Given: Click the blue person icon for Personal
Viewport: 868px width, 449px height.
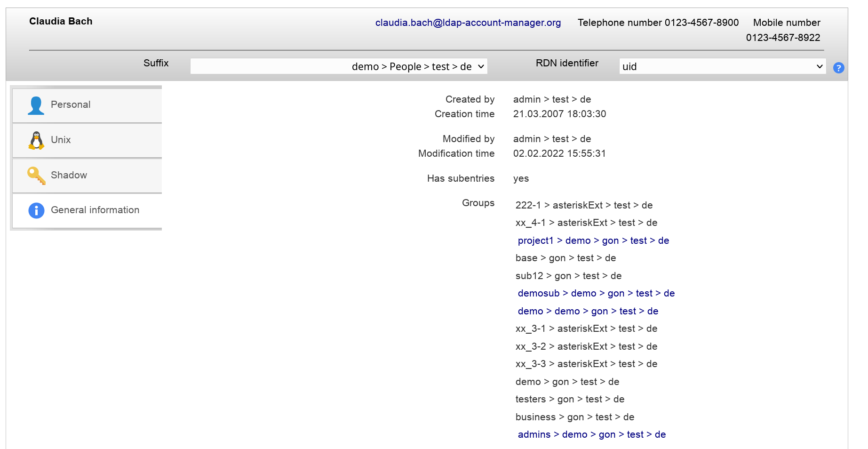Looking at the screenshot, I should (x=36, y=105).
